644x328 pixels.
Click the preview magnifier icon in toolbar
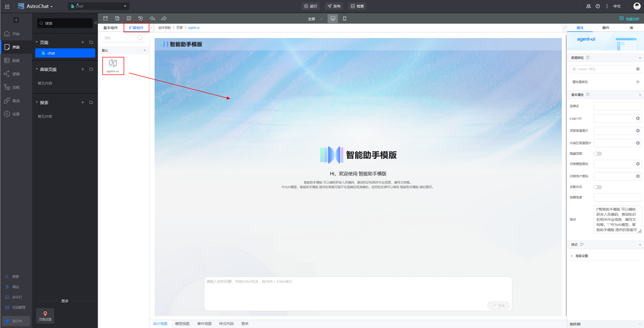coord(129,18)
